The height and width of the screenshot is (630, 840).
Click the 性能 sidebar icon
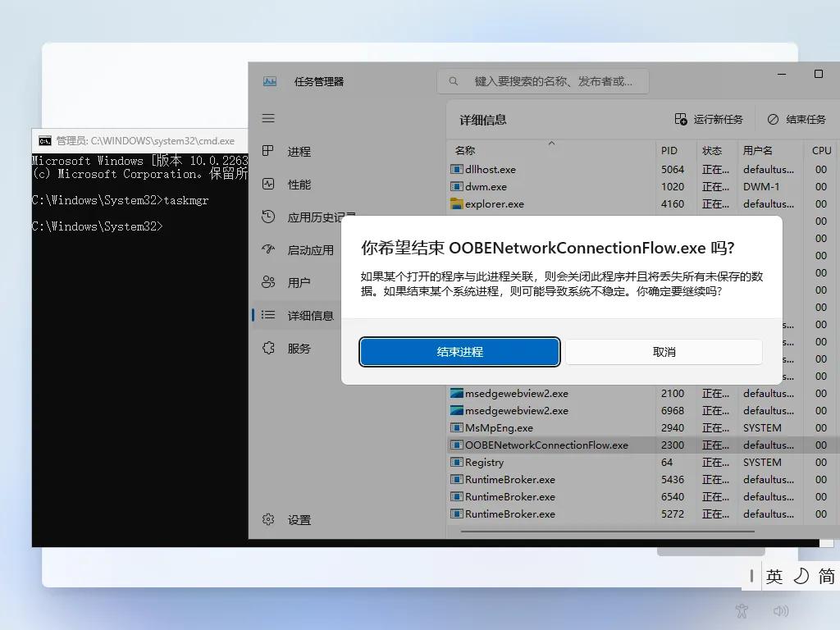(268, 185)
